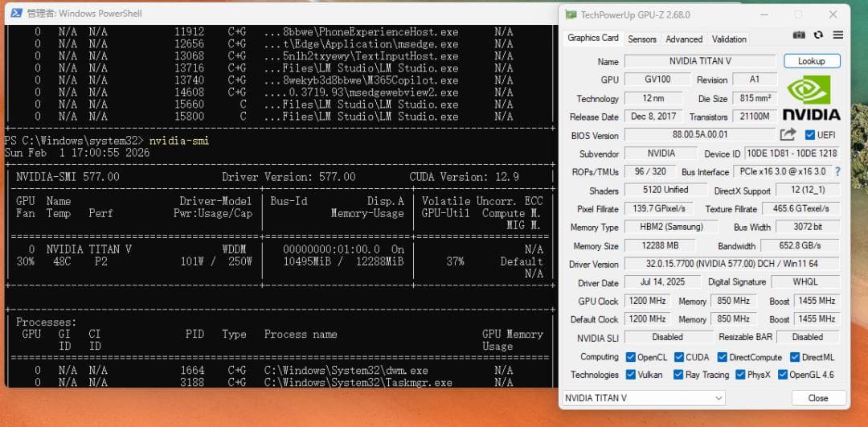
Task: Open the GPU-Z hamburger menu
Action: [x=838, y=35]
